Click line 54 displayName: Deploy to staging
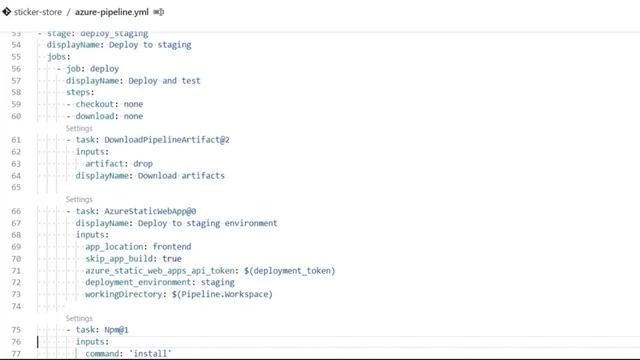Screen dimensions: 640x360 [119, 45]
